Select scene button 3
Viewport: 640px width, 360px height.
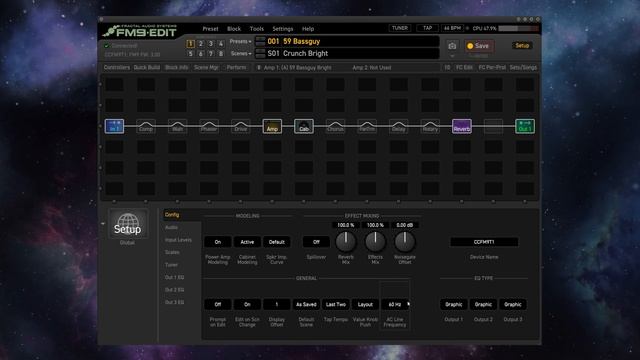(x=211, y=43)
